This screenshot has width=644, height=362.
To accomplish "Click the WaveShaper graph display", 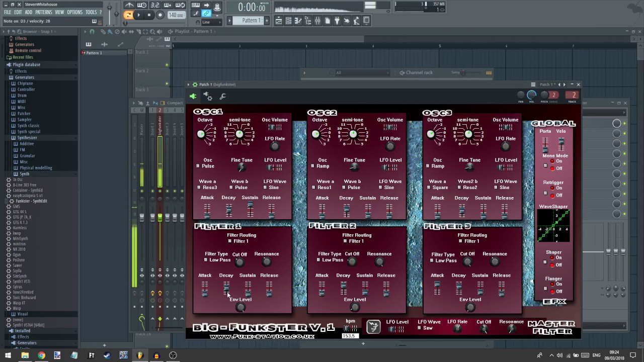I will [x=553, y=226].
